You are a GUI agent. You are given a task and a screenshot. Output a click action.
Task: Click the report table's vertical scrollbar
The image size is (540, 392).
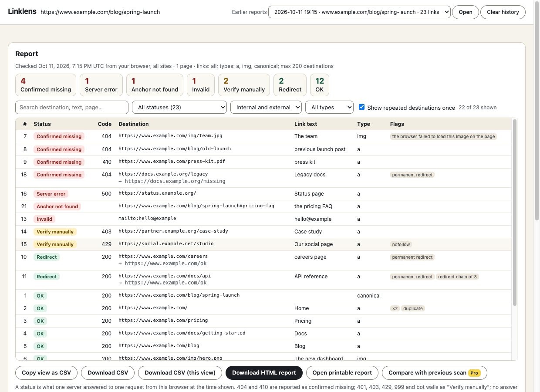tap(514, 212)
